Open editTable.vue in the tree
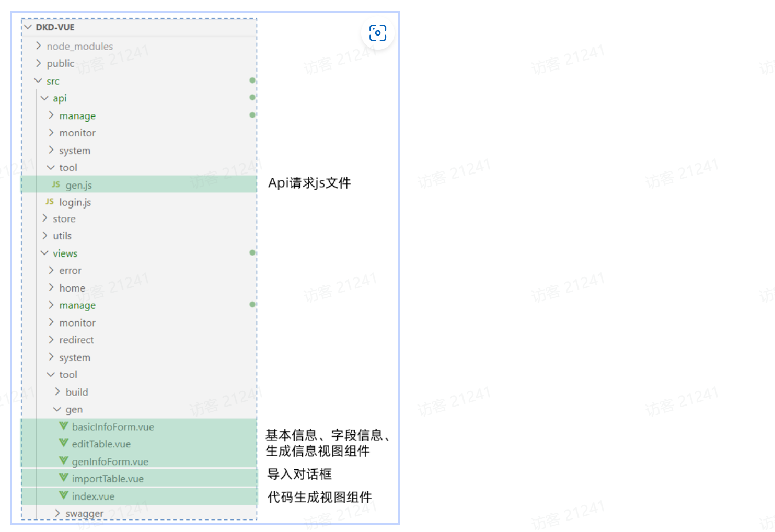Image resolution: width=775 pixels, height=532 pixels. [139, 444]
